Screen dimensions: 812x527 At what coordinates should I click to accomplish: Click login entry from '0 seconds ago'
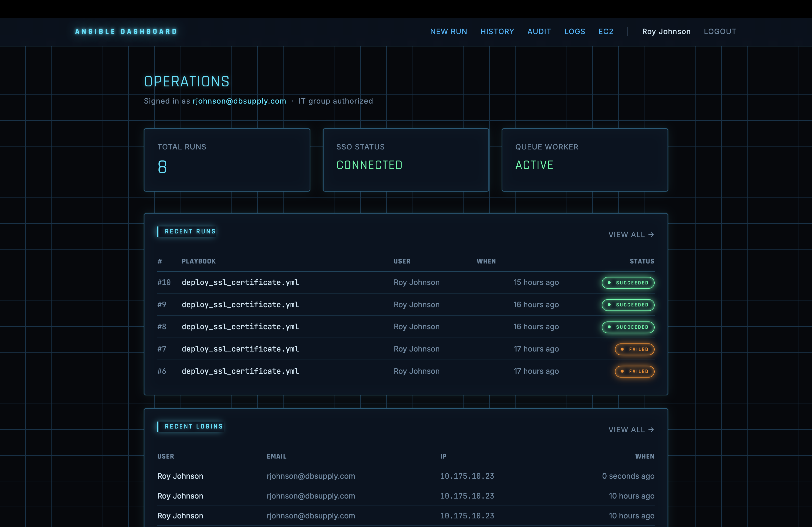pyautogui.click(x=406, y=476)
